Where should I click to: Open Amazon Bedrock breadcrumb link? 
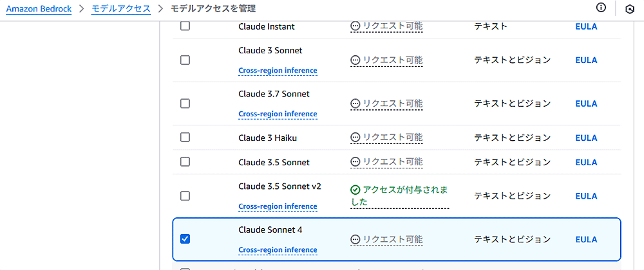tap(39, 8)
